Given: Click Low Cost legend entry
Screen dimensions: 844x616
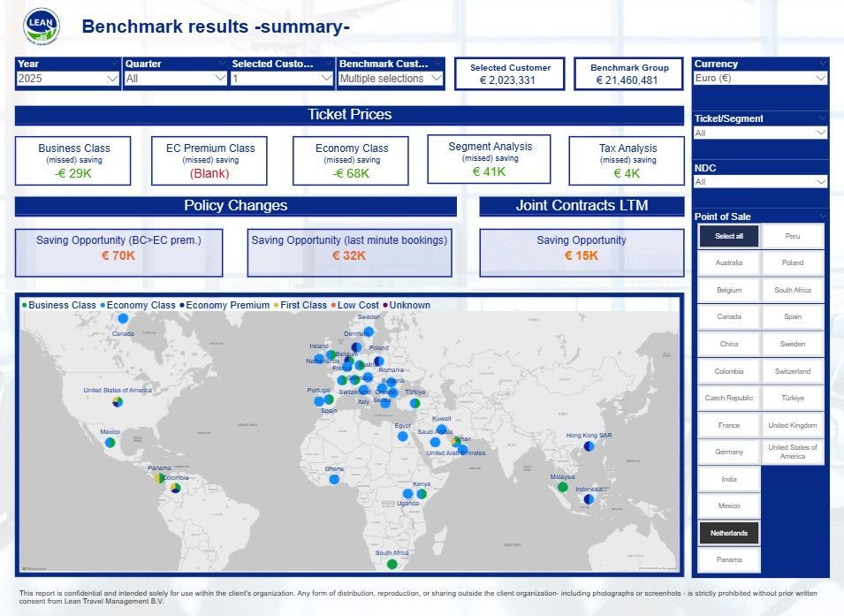Looking at the screenshot, I should (x=354, y=305).
